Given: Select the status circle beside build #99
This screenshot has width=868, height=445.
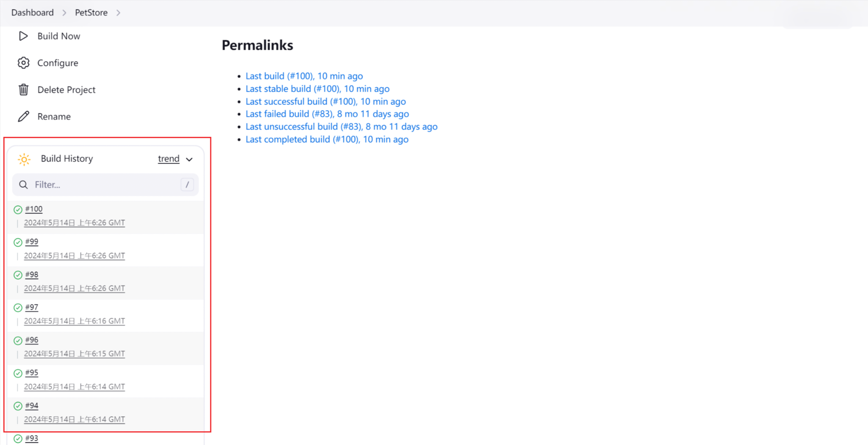Looking at the screenshot, I should (18, 241).
